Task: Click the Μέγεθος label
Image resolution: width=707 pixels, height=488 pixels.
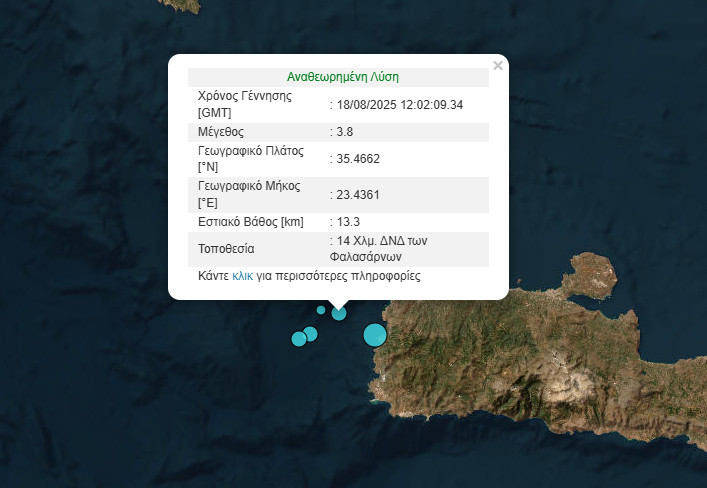Action: click(221, 132)
